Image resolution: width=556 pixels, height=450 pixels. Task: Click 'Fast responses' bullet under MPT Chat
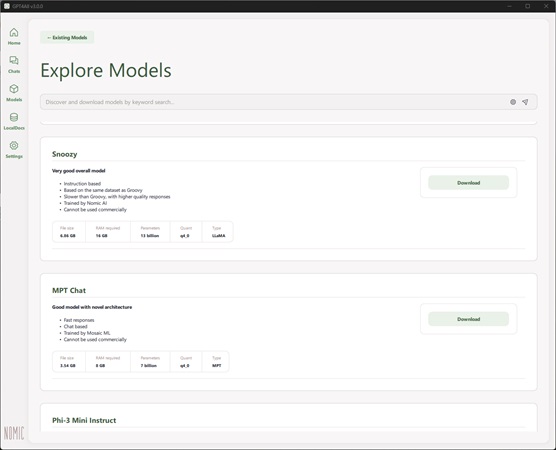[x=79, y=320]
